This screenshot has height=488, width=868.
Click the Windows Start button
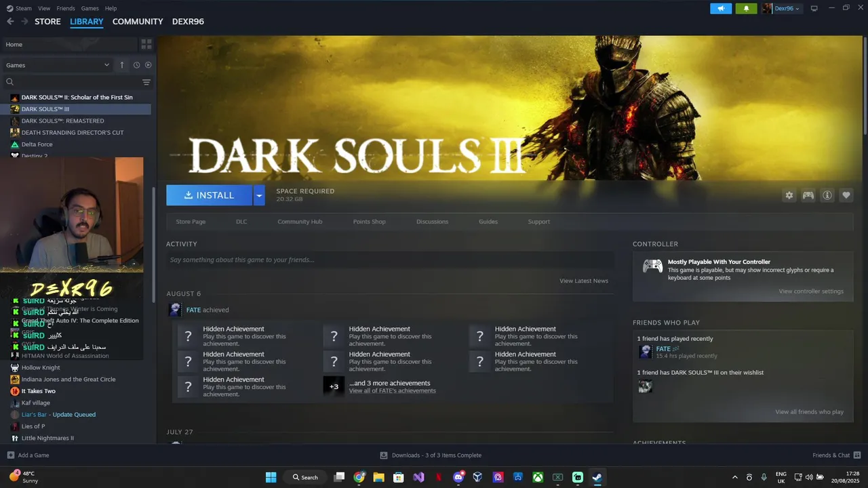click(271, 477)
